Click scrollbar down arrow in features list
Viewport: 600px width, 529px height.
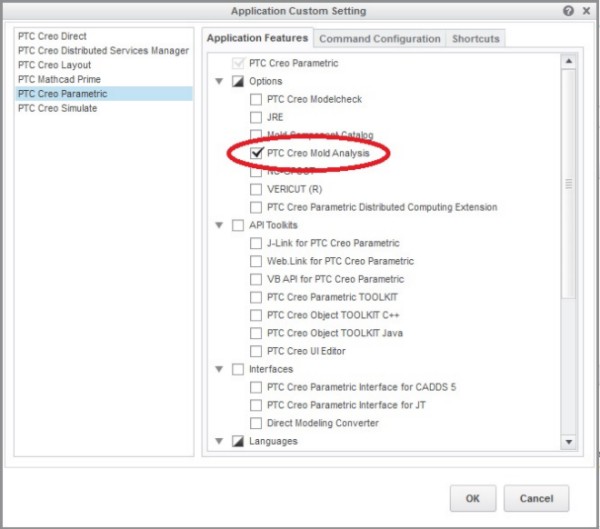click(569, 442)
